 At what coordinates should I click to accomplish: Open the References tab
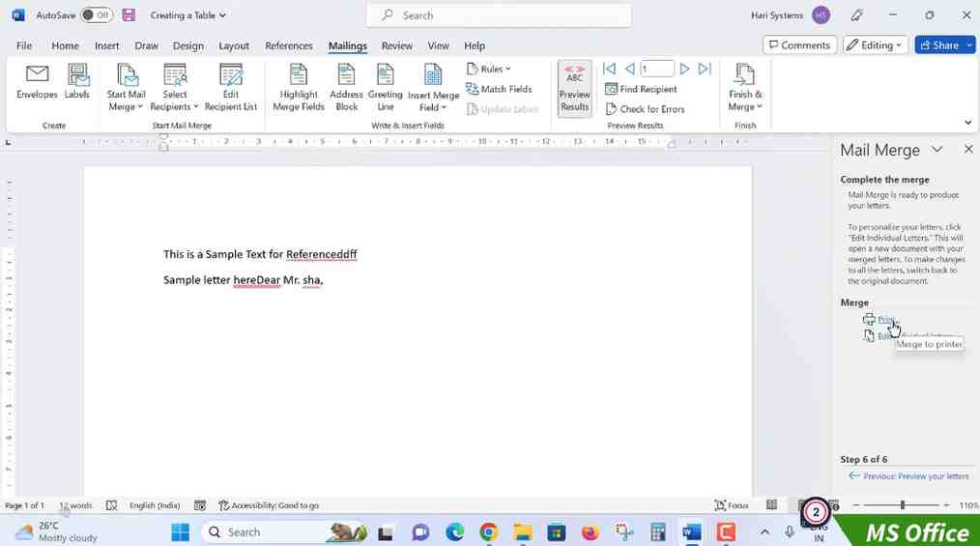coord(288,45)
